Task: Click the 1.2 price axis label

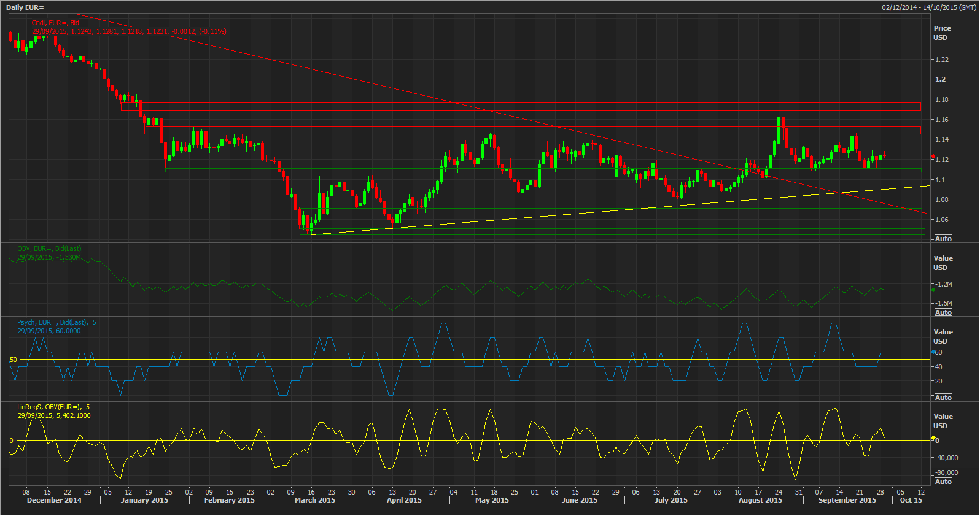Action: [x=941, y=79]
